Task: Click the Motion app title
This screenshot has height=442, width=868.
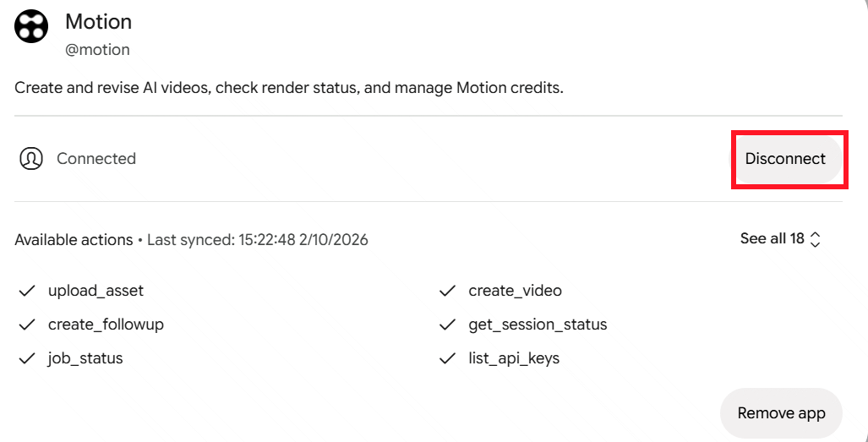Action: 99,22
